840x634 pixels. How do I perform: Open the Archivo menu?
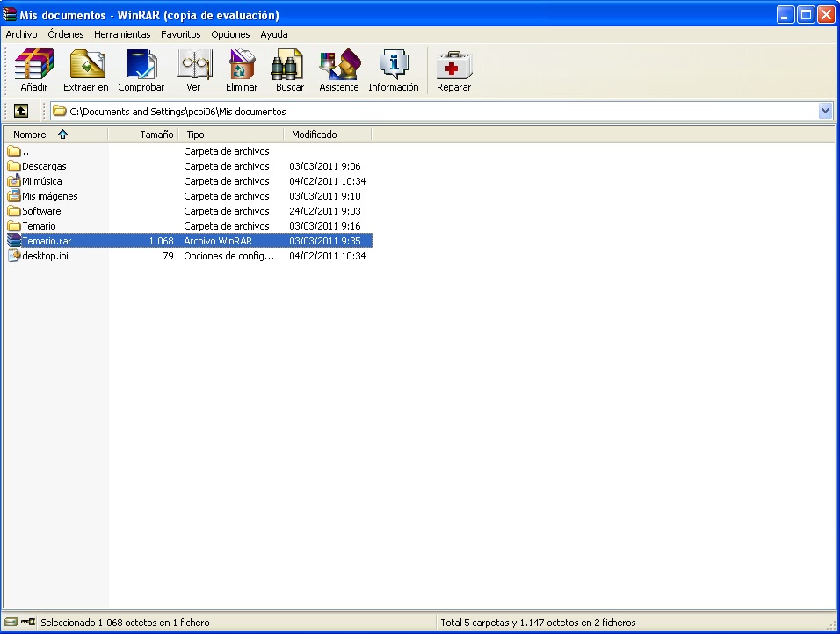click(21, 34)
